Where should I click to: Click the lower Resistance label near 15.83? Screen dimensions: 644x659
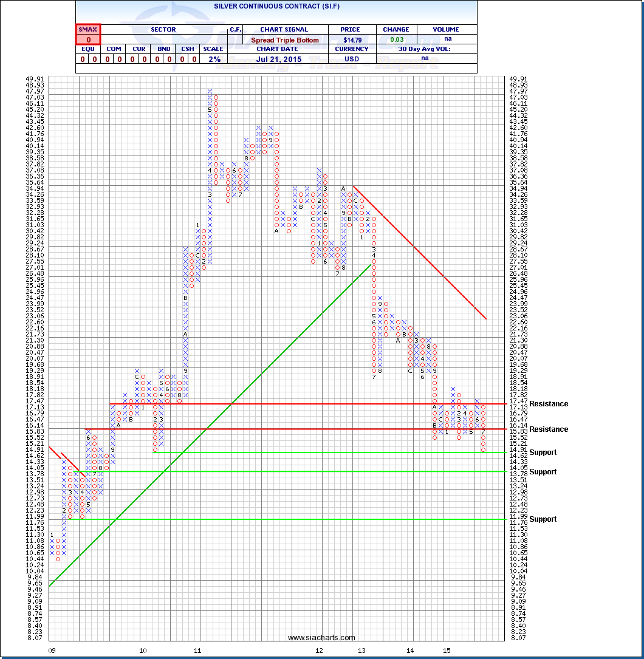[548, 429]
